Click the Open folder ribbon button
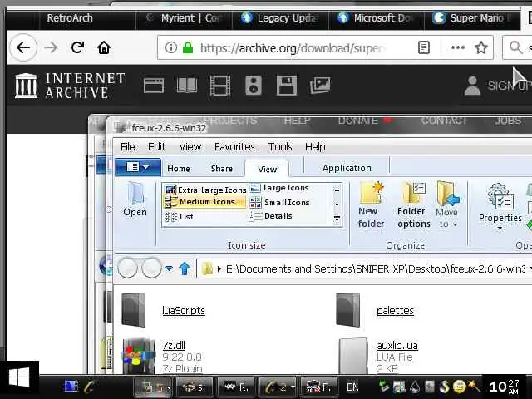This screenshot has height=399, width=532. (135, 199)
